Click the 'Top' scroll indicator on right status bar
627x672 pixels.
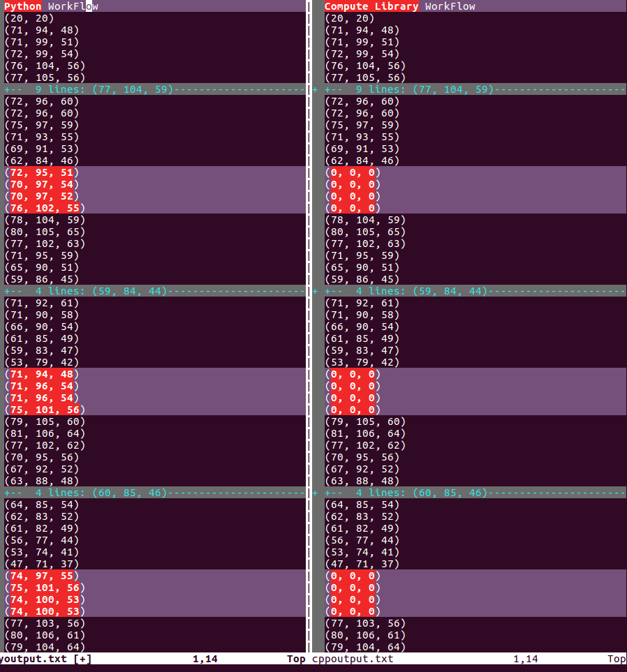(615, 659)
